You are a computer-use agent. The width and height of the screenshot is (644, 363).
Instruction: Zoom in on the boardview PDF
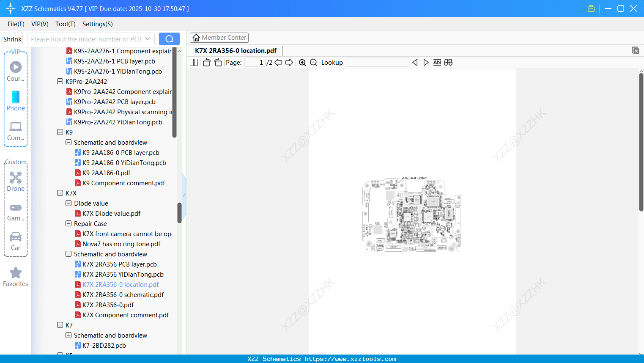302,62
